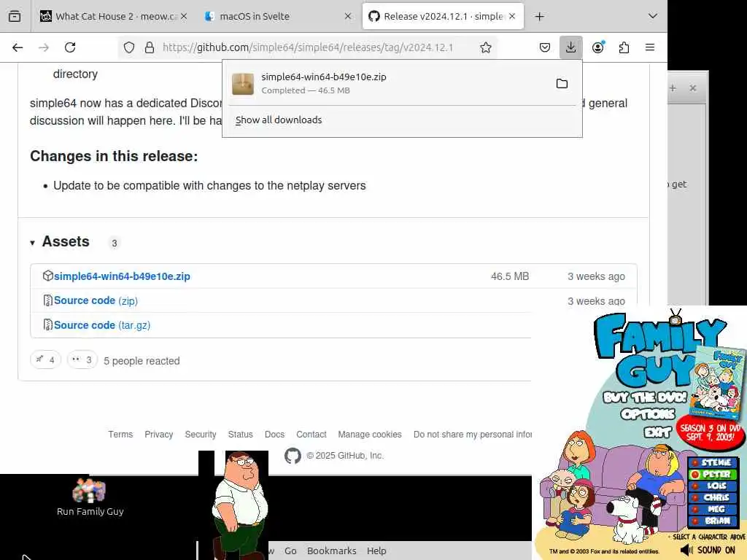Screen dimensions: 747x560
Task: Open the Bookmarks menu in background window
Action: 332,551
